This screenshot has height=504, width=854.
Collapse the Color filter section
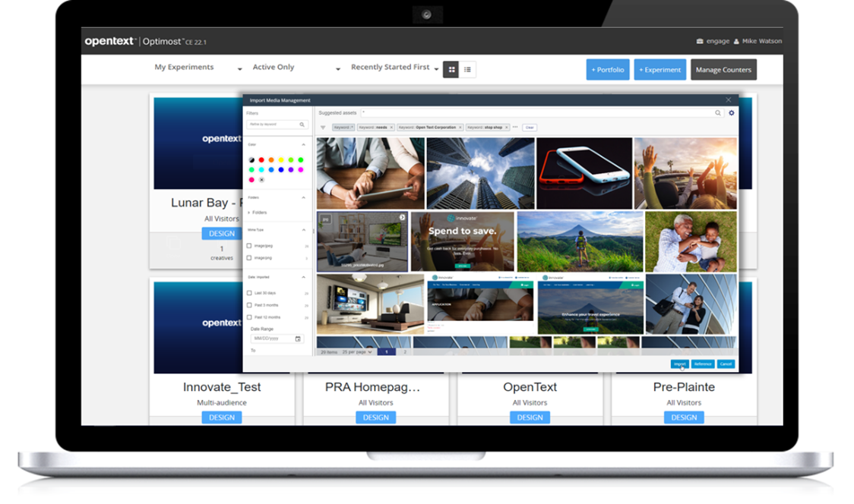pyautogui.click(x=303, y=145)
